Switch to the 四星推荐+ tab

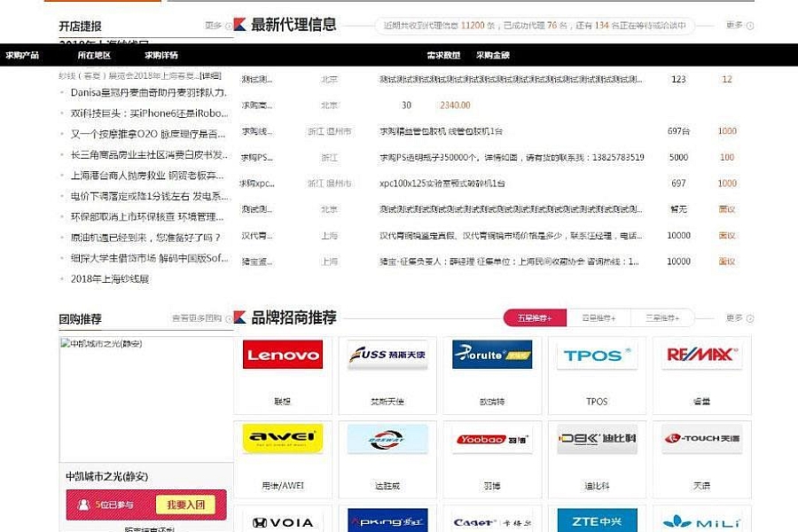tap(598, 318)
